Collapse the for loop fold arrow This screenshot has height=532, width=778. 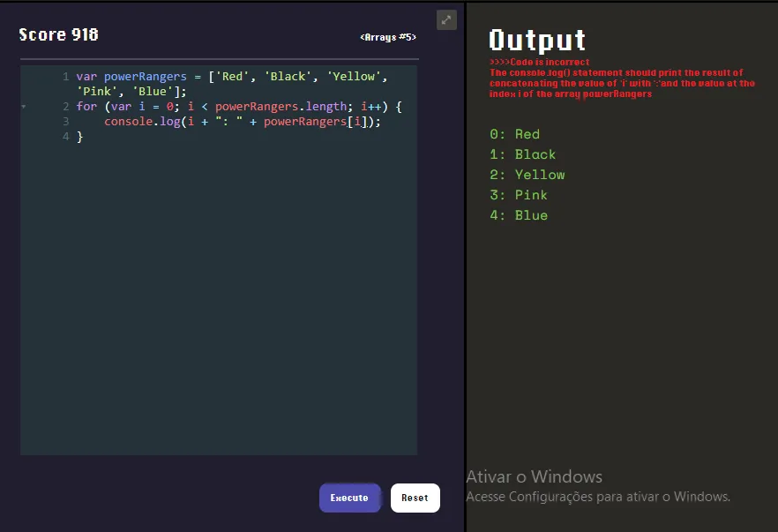24,107
